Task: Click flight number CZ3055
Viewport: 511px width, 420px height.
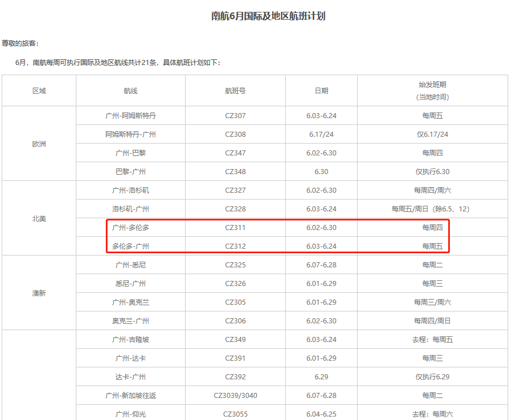Action: 235,414
